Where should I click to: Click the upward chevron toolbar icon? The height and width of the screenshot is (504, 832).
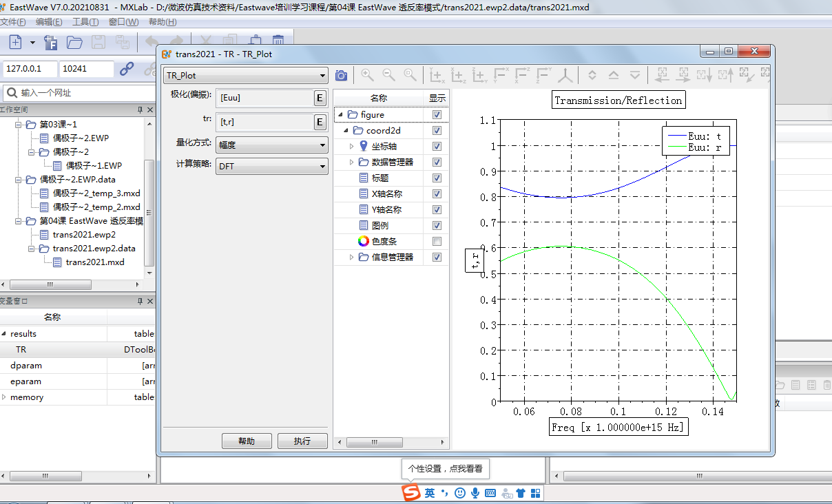pos(614,75)
